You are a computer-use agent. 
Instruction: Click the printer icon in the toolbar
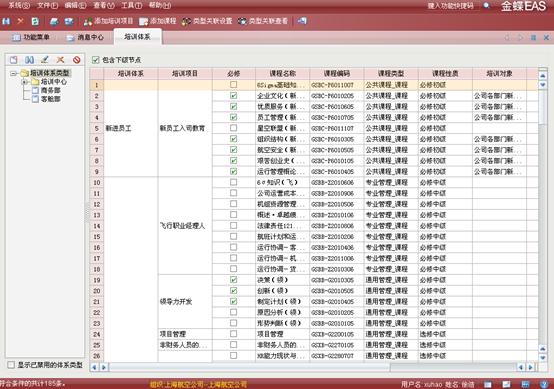pyautogui.click(x=54, y=22)
